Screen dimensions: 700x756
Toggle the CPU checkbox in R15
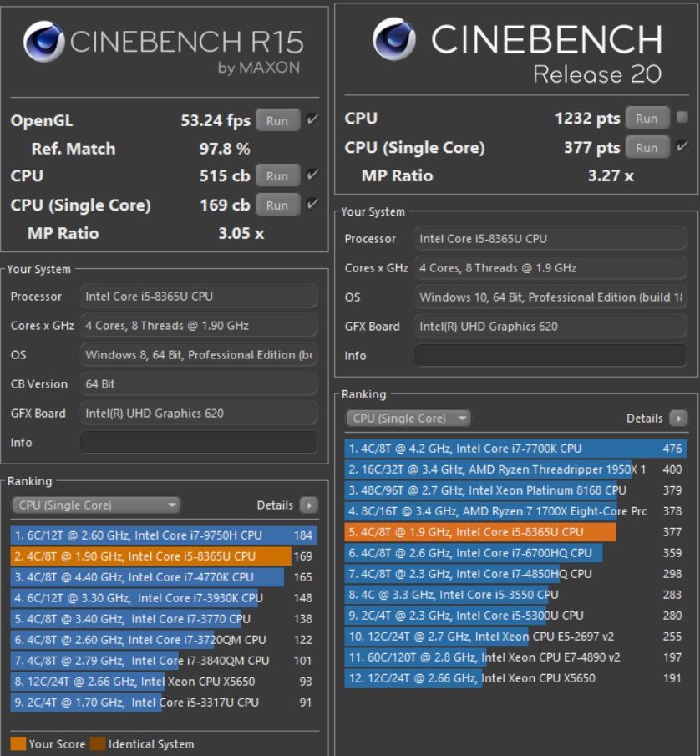(x=312, y=175)
